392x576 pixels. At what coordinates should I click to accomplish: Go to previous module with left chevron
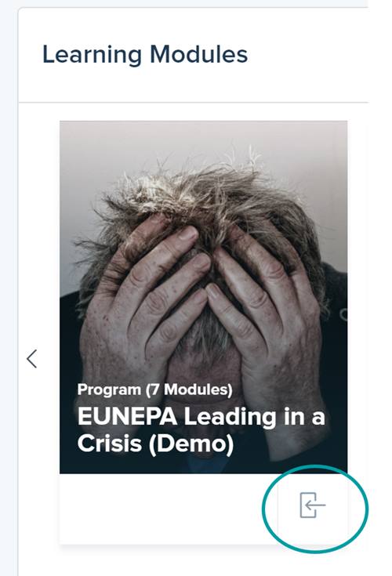pos(32,359)
